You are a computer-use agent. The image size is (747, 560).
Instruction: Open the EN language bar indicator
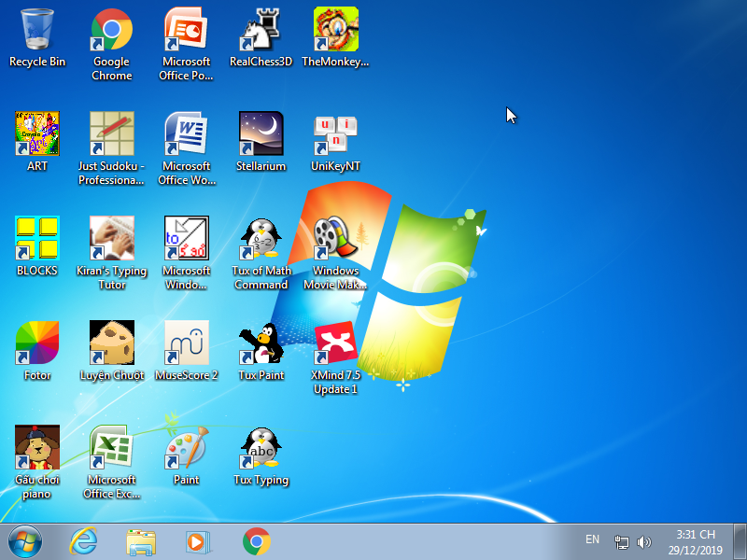(592, 539)
